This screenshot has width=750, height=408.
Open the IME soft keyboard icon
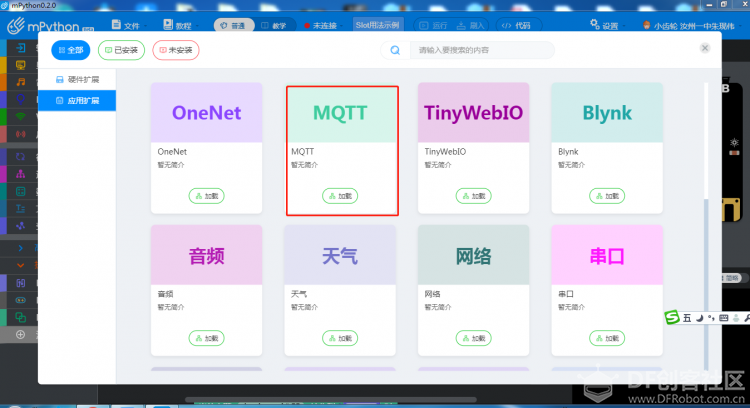724,318
